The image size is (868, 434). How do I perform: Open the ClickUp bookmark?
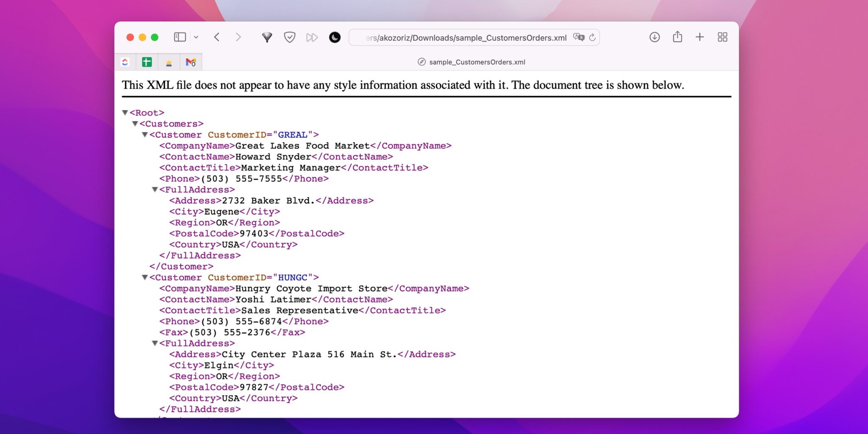[125, 62]
